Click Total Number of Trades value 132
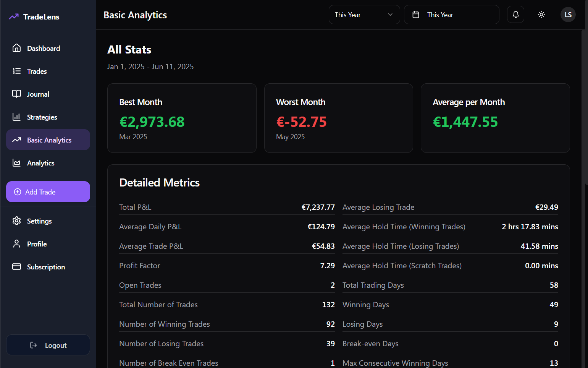This screenshot has height=368, width=588. (328, 305)
